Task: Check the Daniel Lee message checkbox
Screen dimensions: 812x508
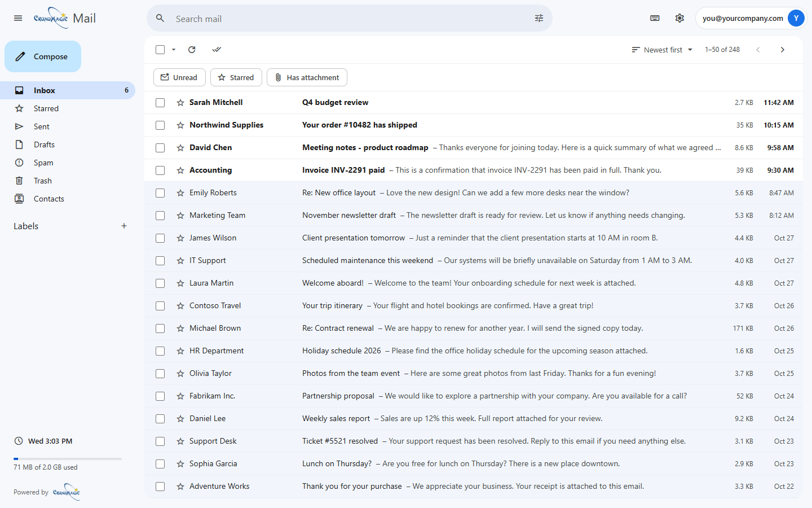Action: (x=160, y=419)
